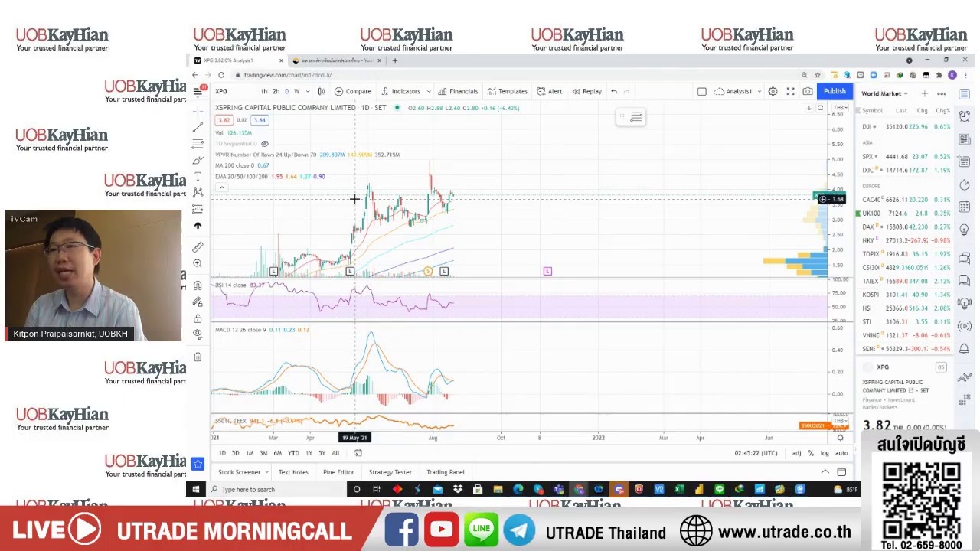Toggle the auto price scale
Screen dimensions: 980x551
841,453
